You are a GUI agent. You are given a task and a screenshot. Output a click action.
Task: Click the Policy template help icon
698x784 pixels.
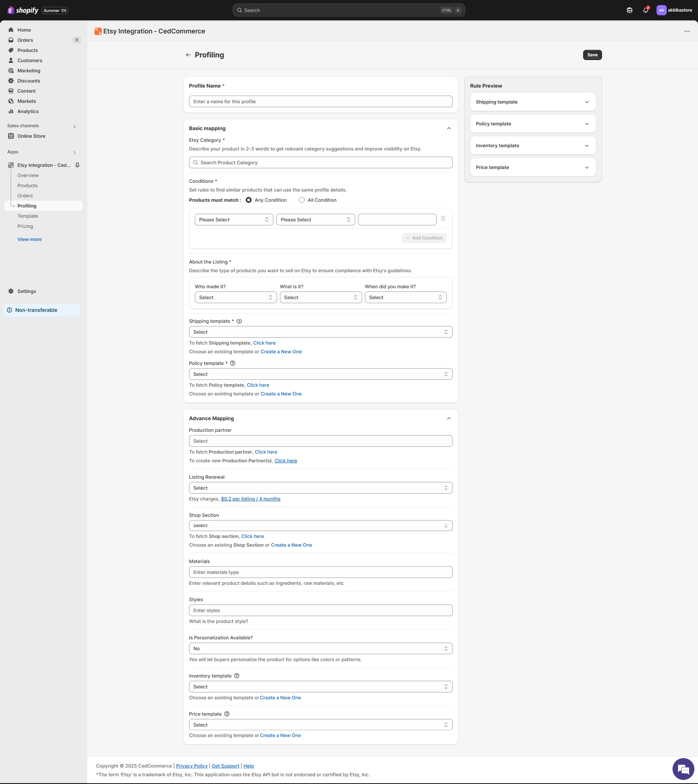[233, 363]
